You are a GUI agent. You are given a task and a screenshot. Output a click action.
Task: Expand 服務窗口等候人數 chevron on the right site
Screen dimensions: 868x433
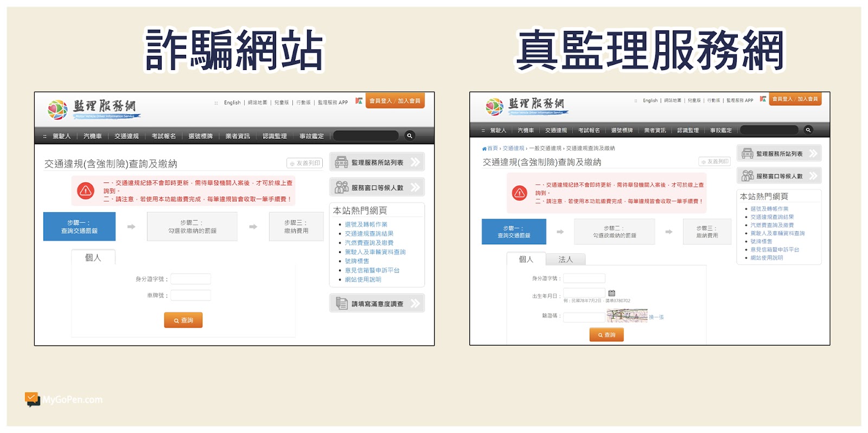pyautogui.click(x=813, y=176)
